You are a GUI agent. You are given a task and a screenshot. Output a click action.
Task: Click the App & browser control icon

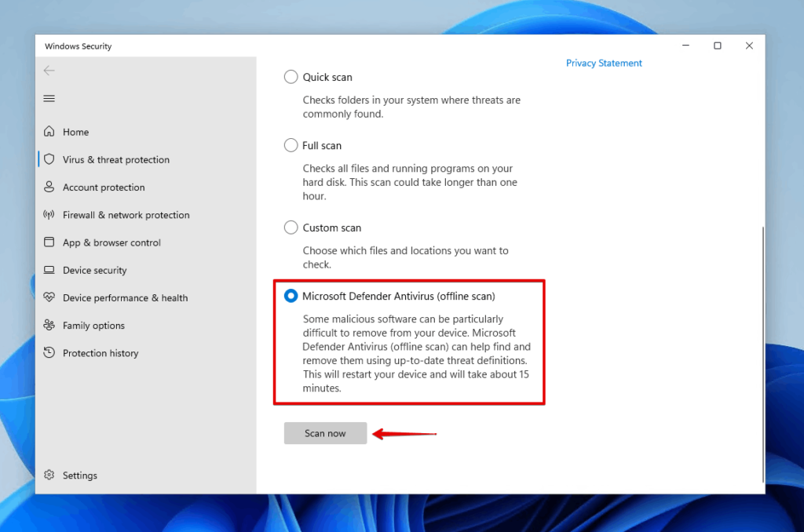[49, 242]
